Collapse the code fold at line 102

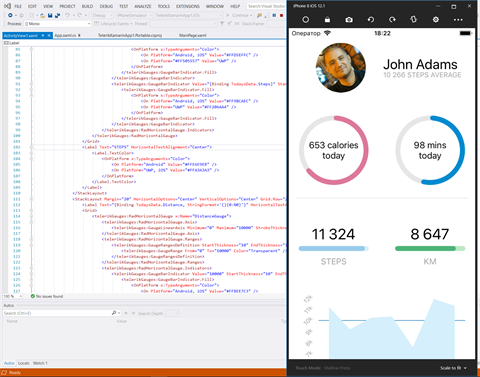pyautogui.click(x=31, y=147)
